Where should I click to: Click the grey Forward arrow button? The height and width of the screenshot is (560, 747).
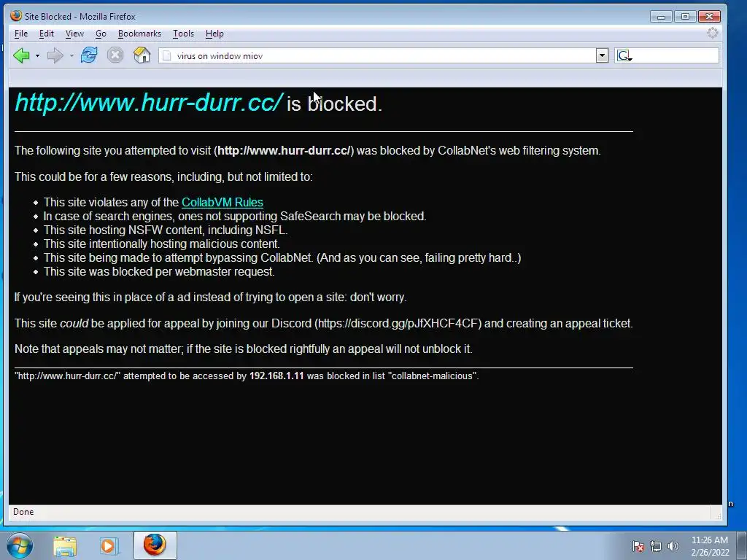click(x=55, y=55)
